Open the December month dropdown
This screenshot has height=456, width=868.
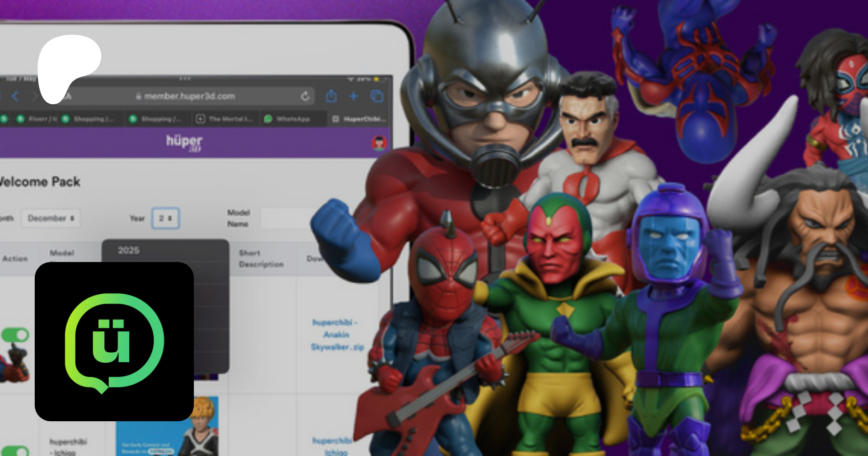pos(51,218)
